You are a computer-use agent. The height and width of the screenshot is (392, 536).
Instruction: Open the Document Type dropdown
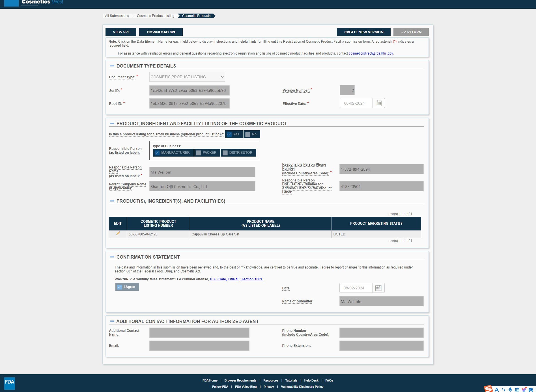click(x=187, y=77)
